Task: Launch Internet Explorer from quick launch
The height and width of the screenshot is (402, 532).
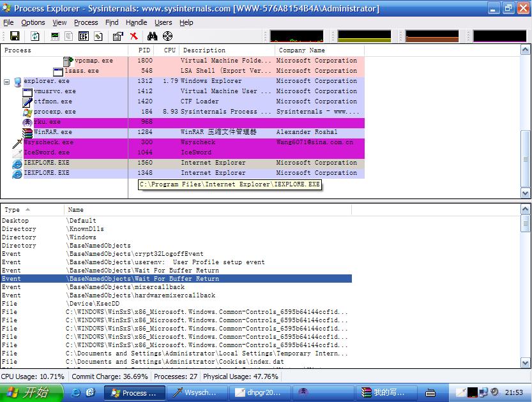Action: tap(75, 392)
